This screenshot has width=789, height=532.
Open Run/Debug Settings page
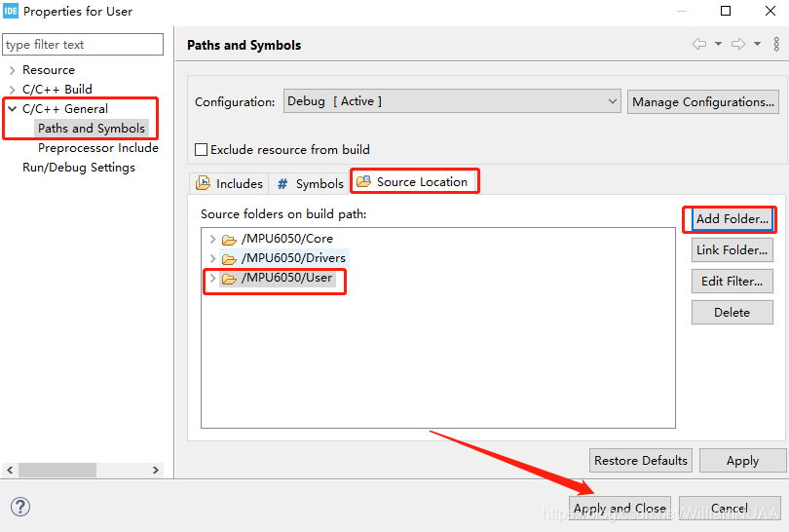point(79,168)
